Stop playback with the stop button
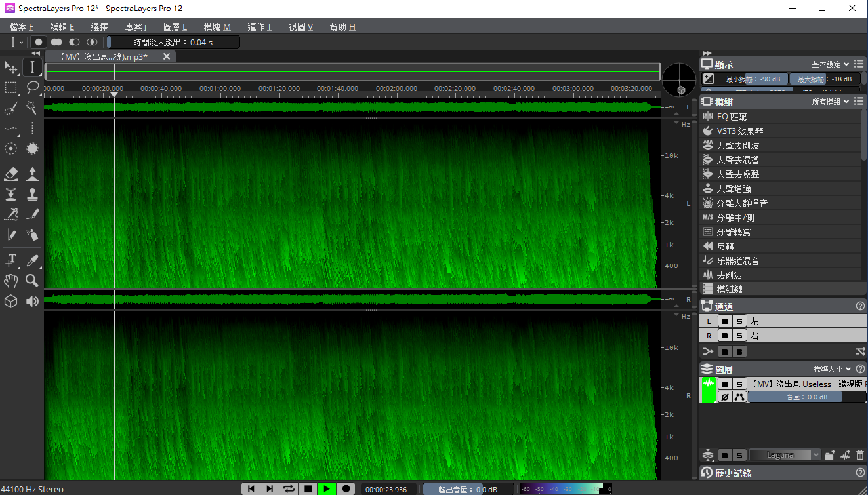Viewport: 868px width, 495px height. (308, 488)
